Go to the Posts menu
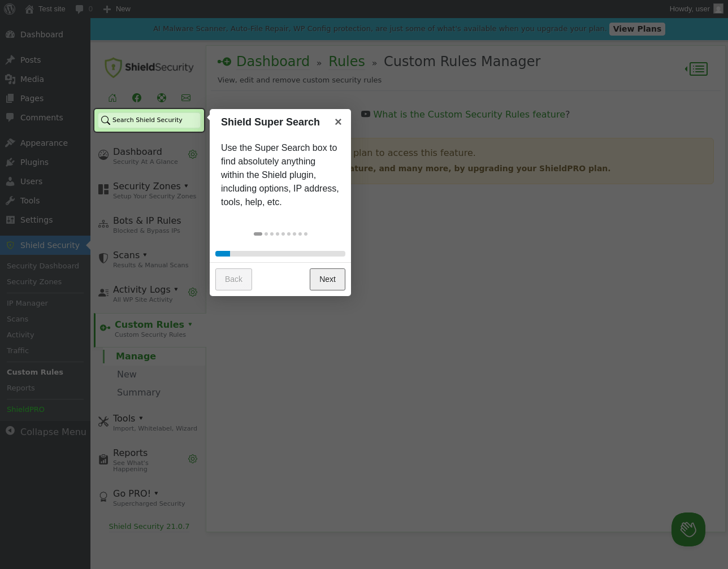The width and height of the screenshot is (728, 569). pos(45,60)
